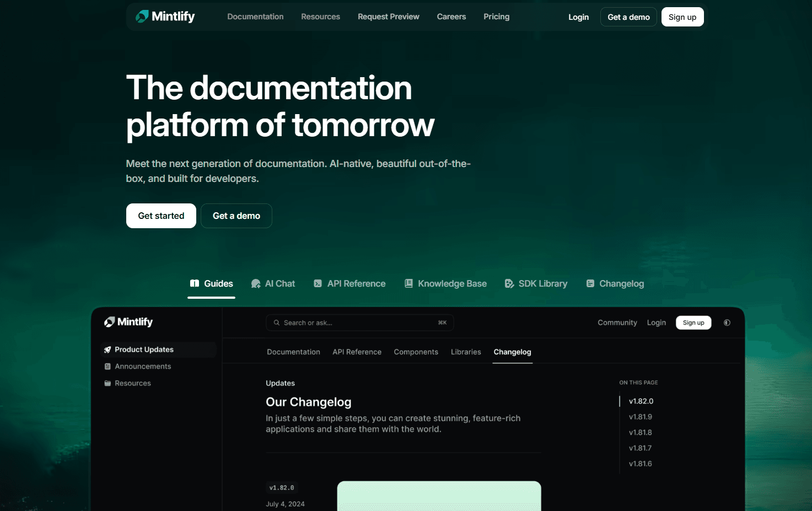Click the Resources folder icon in sidebar
This screenshot has width=812, height=511.
click(x=107, y=383)
